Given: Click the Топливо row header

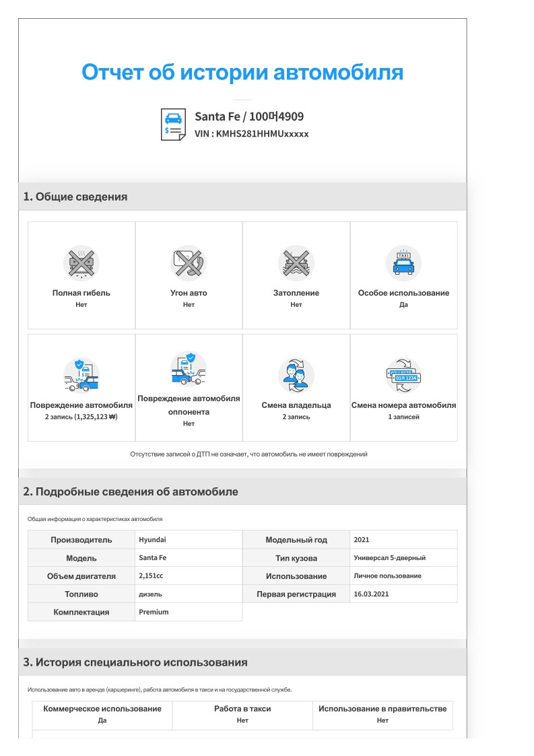Looking at the screenshot, I should 81,594.
